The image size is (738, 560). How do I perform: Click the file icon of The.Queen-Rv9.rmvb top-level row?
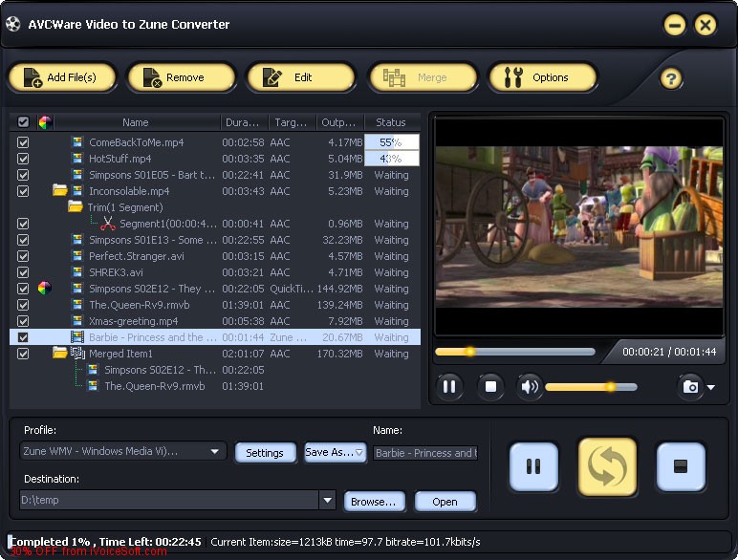tap(77, 305)
